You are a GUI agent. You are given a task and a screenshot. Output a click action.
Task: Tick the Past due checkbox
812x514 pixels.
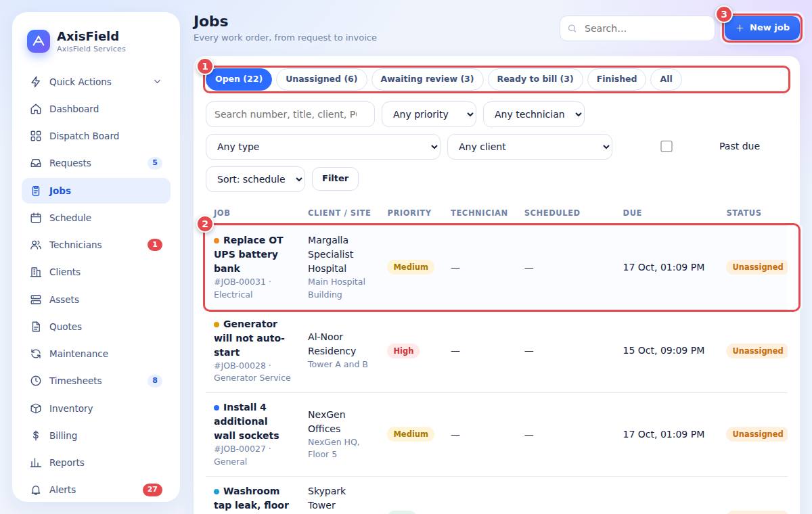point(667,146)
